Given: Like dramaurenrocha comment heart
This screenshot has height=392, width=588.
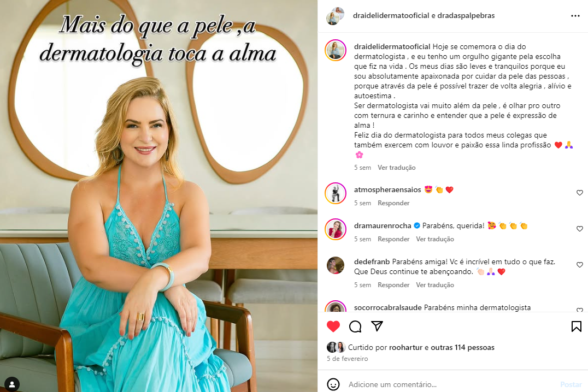Looking at the screenshot, I should click(579, 229).
